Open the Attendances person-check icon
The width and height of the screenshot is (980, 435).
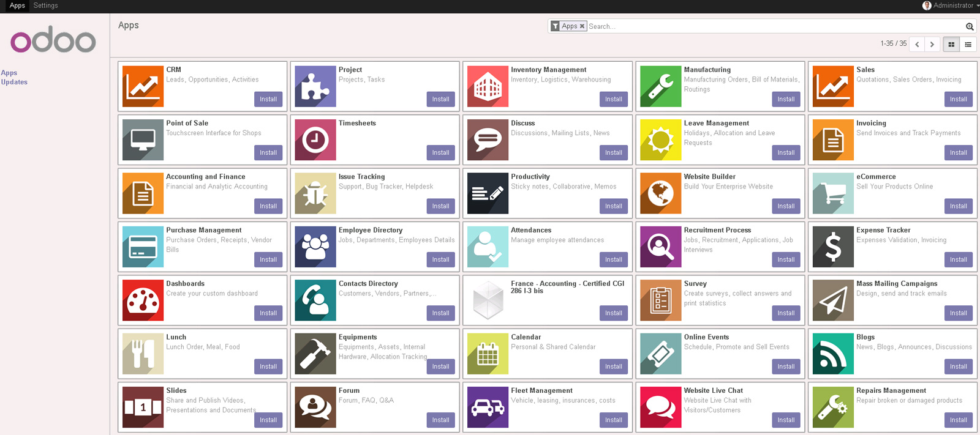click(488, 247)
